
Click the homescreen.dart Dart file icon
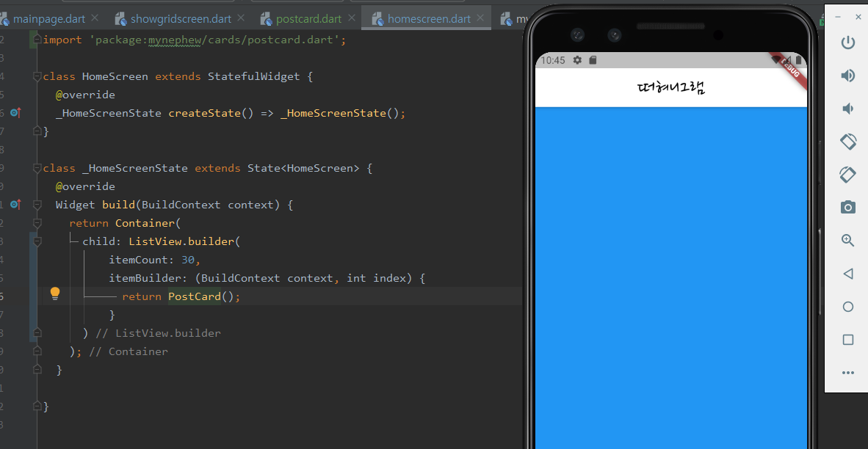pyautogui.click(x=378, y=19)
